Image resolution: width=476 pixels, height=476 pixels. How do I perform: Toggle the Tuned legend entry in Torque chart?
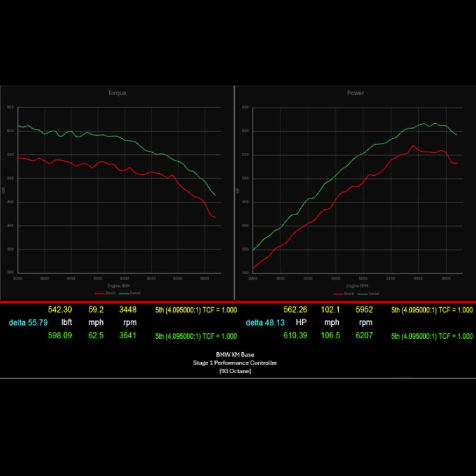pos(130,293)
